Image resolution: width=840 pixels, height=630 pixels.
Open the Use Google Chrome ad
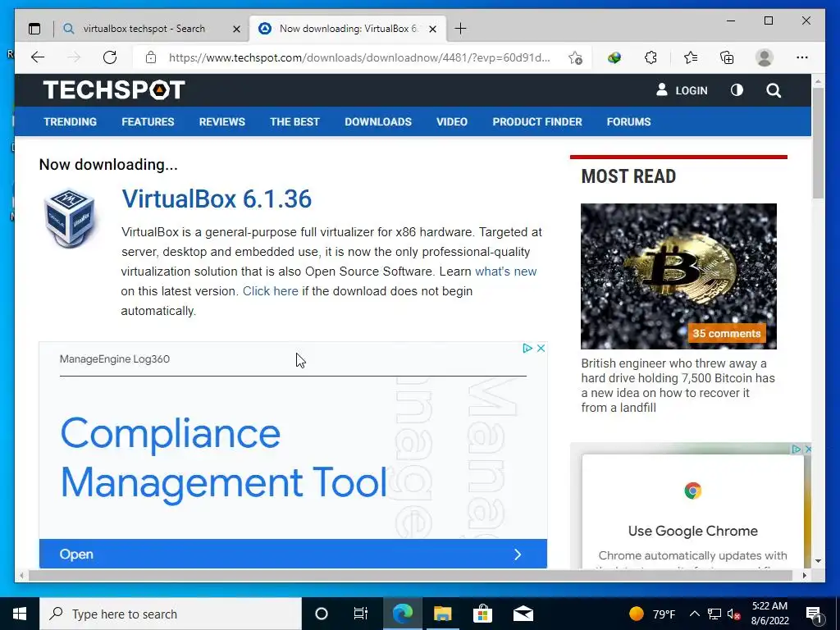coord(693,531)
